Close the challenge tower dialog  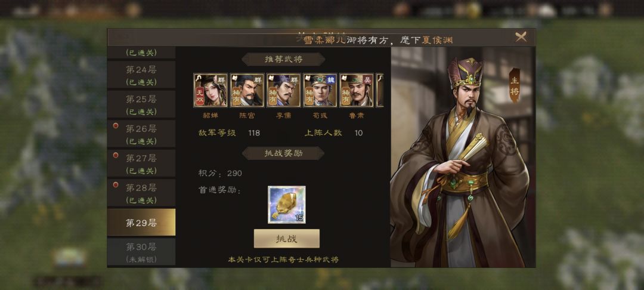tap(521, 37)
